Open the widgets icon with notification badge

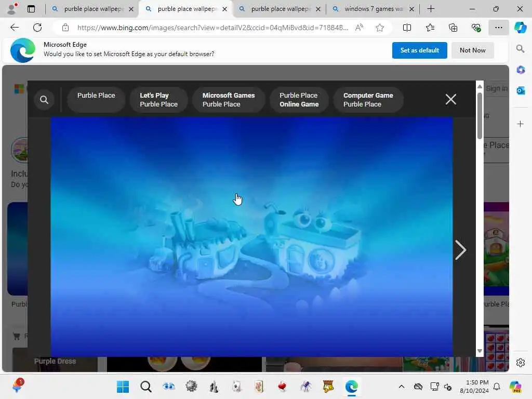[17, 386]
